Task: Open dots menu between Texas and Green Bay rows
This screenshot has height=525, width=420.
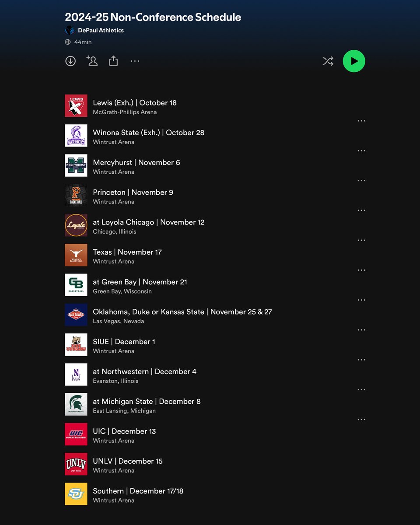Action: pos(361,270)
